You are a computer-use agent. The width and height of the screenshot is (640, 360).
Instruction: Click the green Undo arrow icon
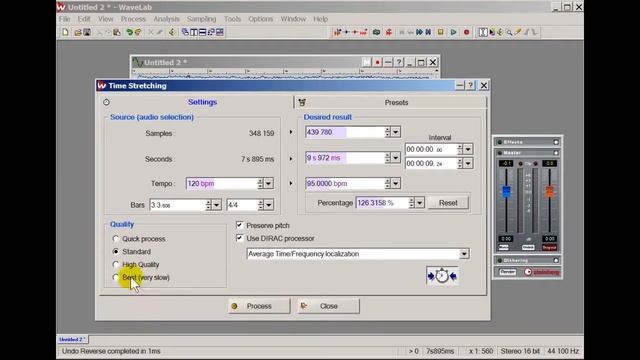pyautogui.click(x=129, y=32)
